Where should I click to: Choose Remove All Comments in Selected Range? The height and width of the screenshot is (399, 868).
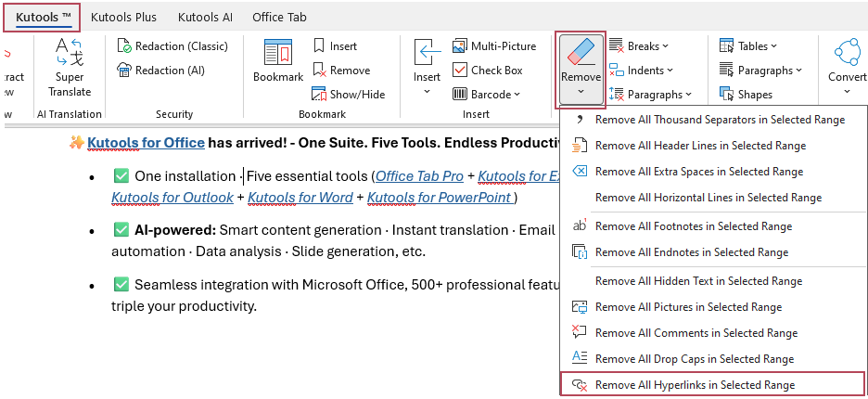[x=713, y=333]
